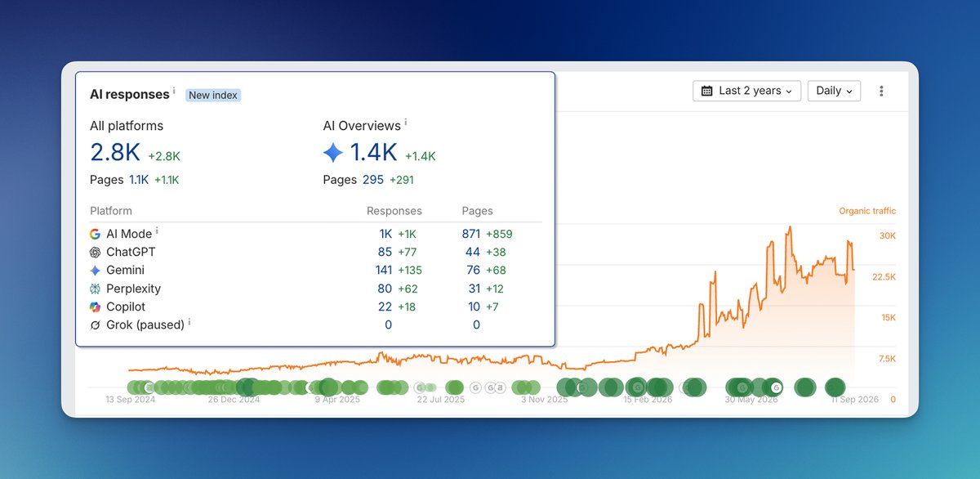Click the Perplexity platform name
This screenshot has height=479, width=980.
(133, 289)
